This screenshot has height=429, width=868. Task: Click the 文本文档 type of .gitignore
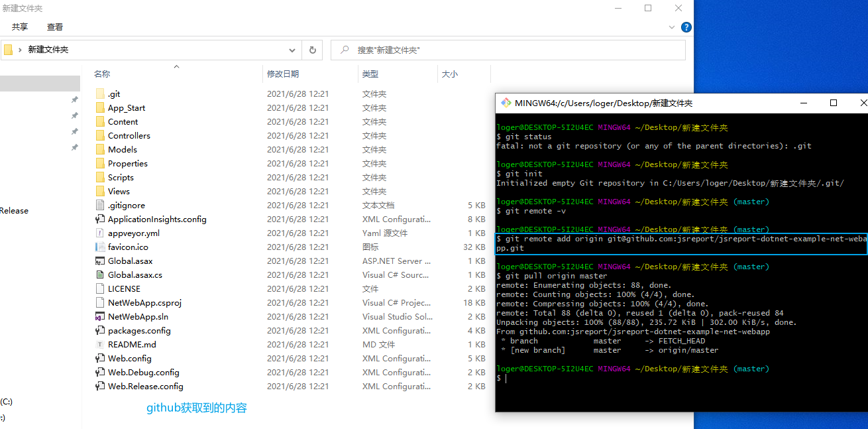point(378,206)
